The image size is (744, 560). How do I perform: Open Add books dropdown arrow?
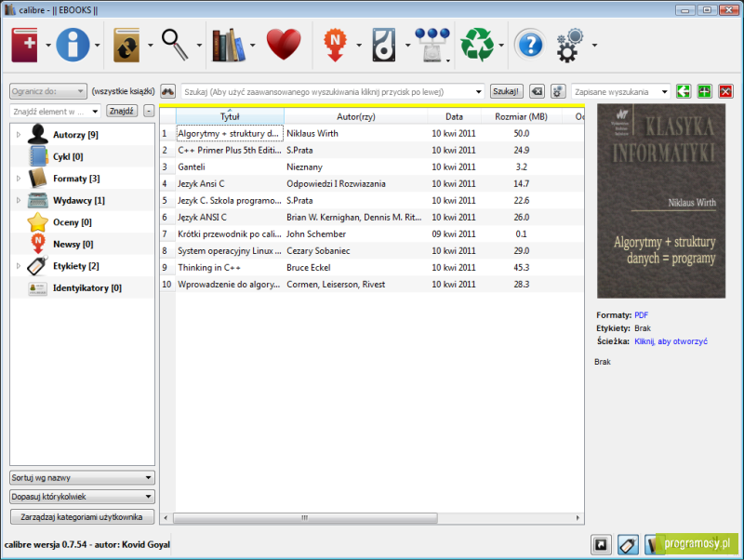48,45
